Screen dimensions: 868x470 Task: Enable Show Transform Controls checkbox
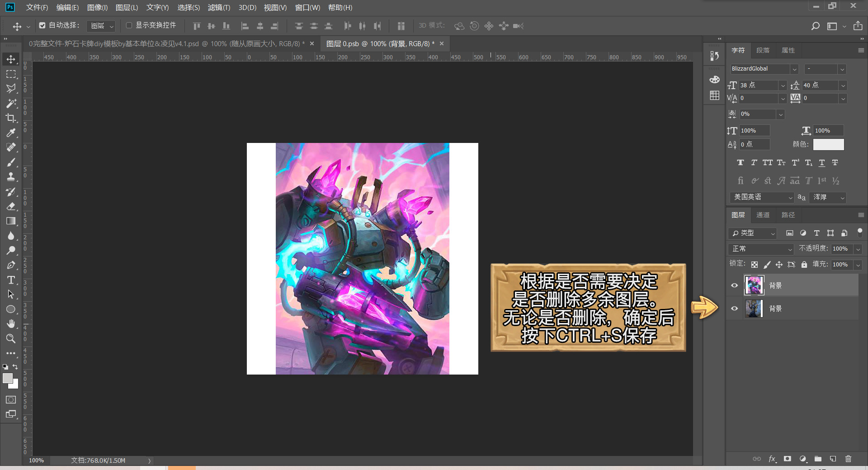[x=129, y=25]
